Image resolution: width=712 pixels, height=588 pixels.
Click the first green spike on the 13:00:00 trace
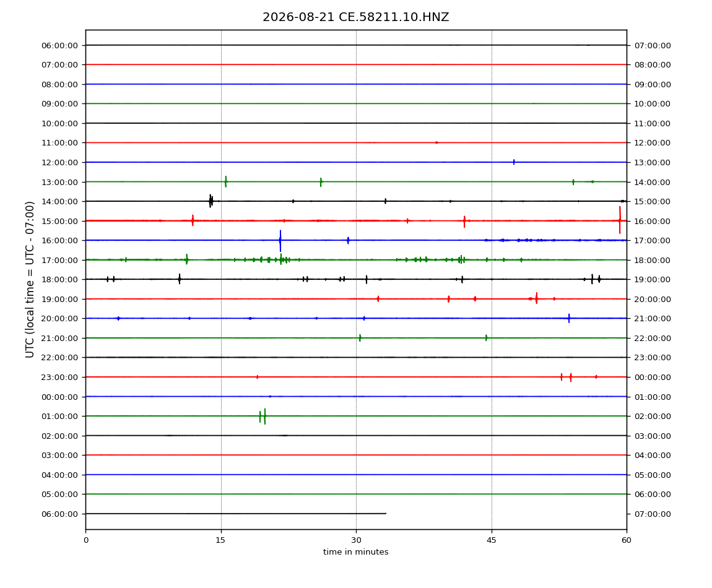coord(226,181)
